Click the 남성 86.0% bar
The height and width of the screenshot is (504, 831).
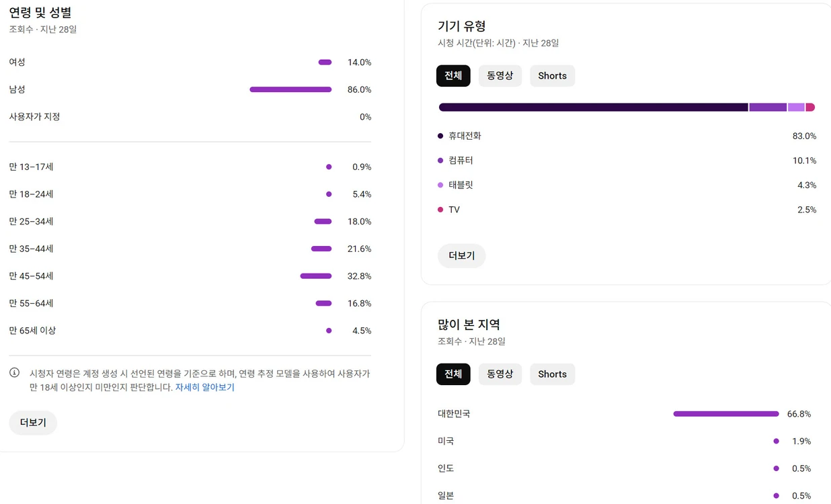[x=290, y=89]
